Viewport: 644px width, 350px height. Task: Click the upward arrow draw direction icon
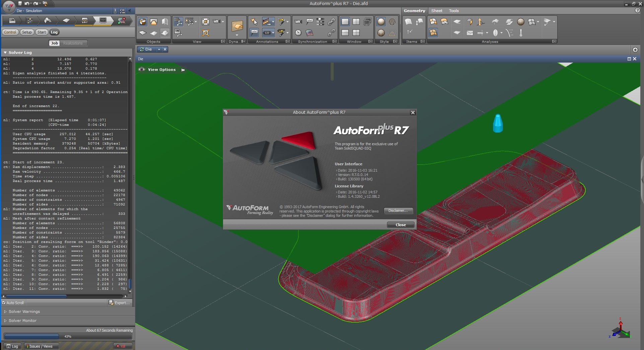click(481, 22)
